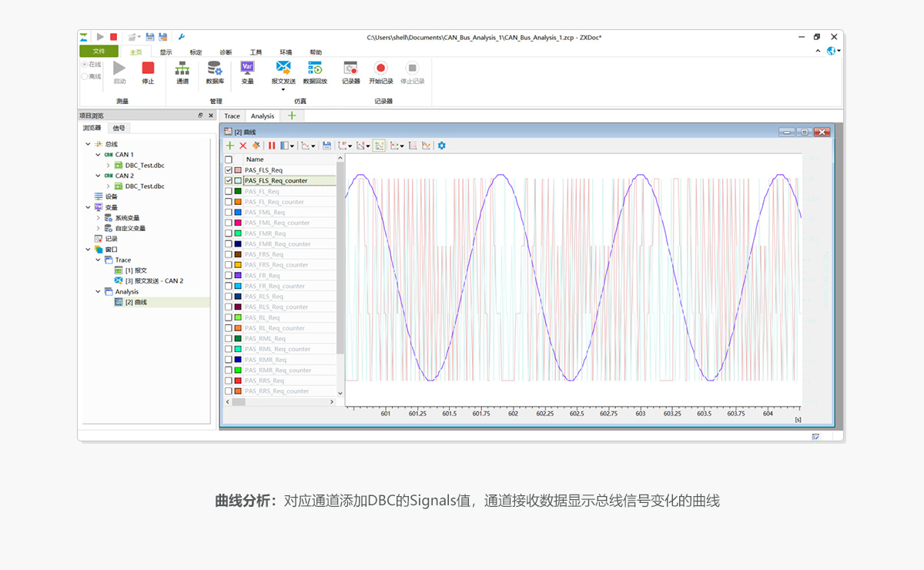
Task: Open the 数据回放 (Data Replay) tool
Action: tap(315, 69)
